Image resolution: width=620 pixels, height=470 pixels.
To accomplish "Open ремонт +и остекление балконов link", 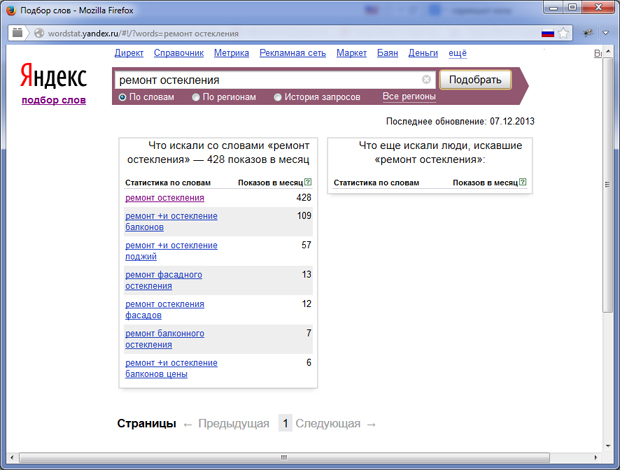I will point(171,221).
